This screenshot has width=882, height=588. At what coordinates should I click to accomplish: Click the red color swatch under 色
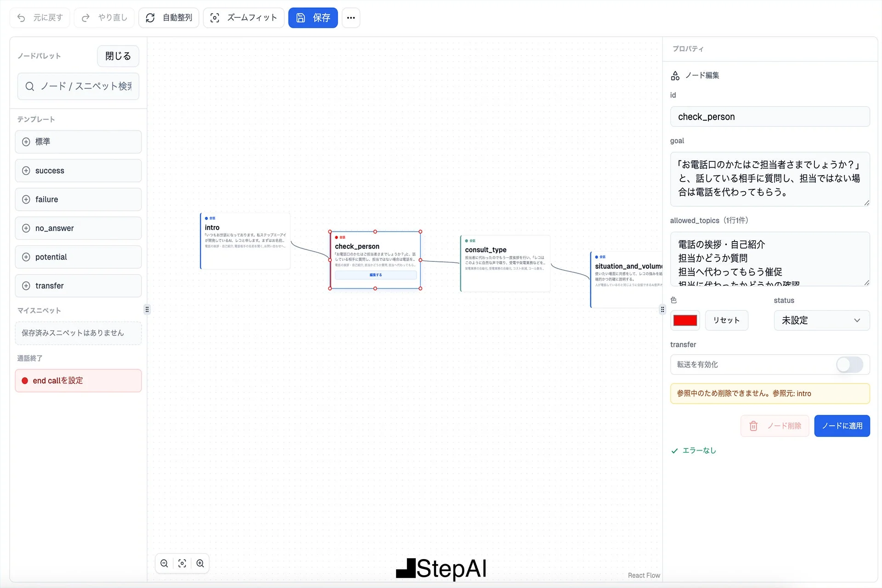(685, 320)
